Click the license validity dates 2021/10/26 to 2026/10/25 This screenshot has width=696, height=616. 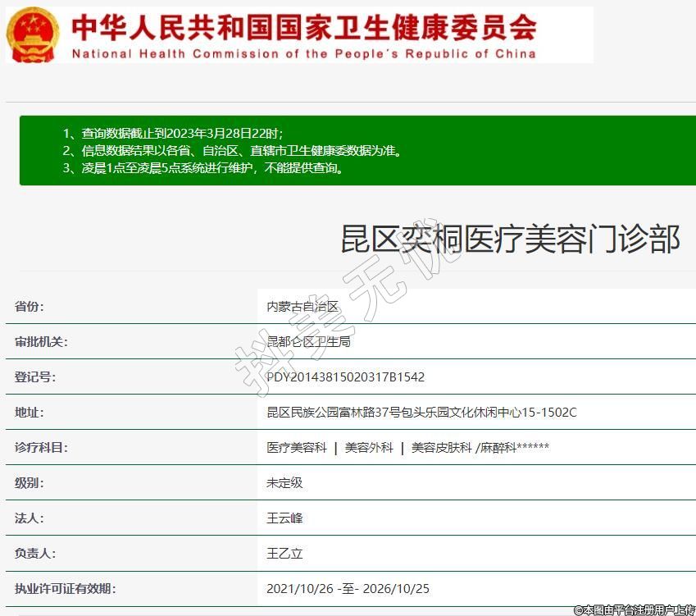tap(348, 589)
